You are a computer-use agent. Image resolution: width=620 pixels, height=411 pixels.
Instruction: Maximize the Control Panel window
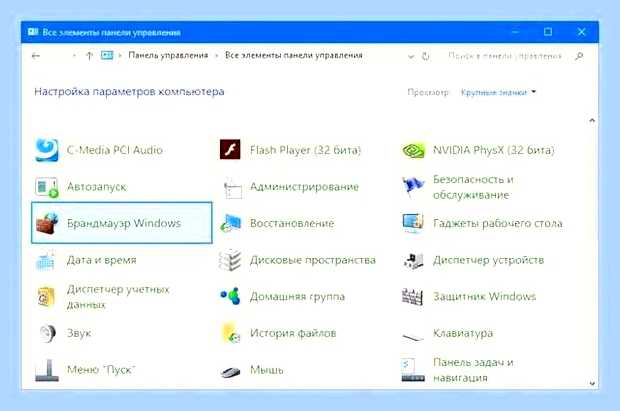point(548,32)
